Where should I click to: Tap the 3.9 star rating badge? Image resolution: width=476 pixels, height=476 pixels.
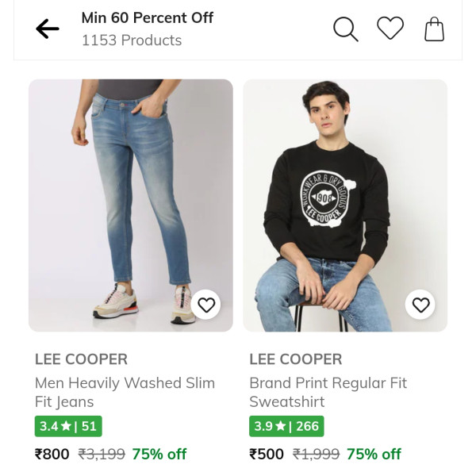[x=286, y=426]
